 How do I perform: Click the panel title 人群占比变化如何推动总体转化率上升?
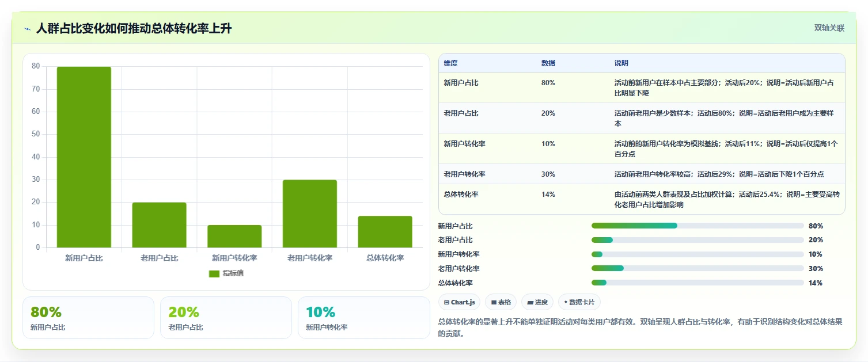(134, 29)
